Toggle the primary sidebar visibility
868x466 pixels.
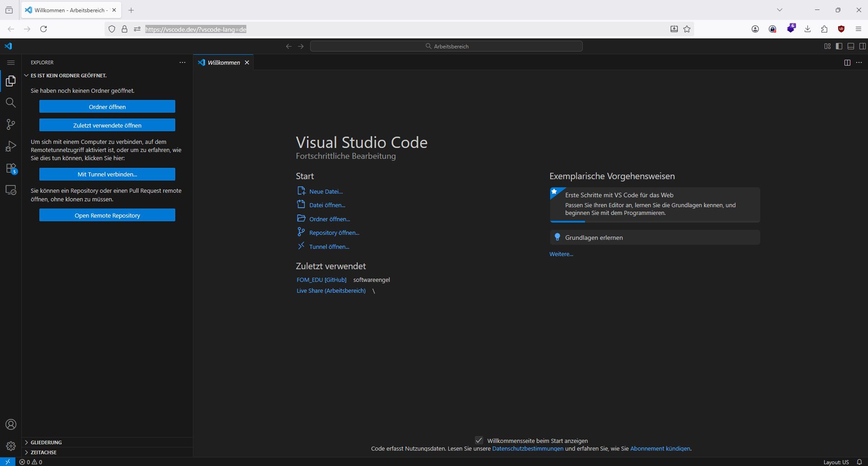[x=839, y=46]
